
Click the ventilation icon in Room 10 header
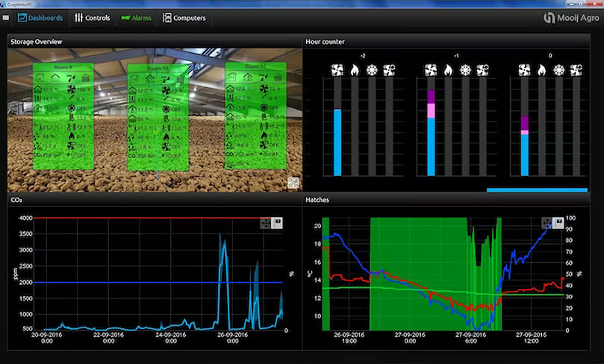[x=166, y=79]
